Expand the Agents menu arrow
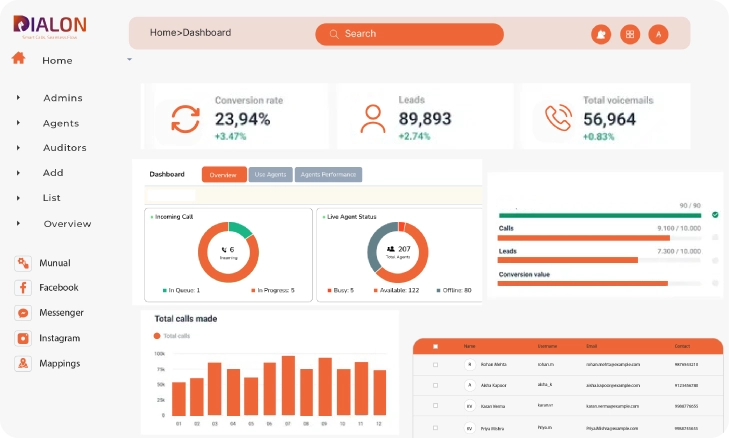729x438 pixels. [19, 123]
